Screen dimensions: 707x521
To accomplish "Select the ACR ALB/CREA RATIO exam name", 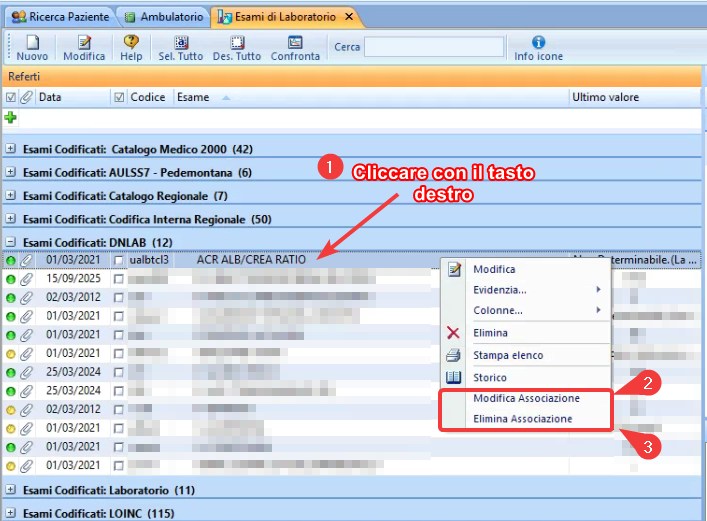I will [x=251, y=260].
